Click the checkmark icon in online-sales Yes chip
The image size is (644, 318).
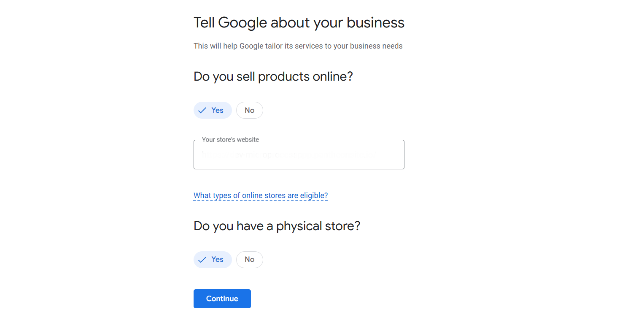(202, 110)
